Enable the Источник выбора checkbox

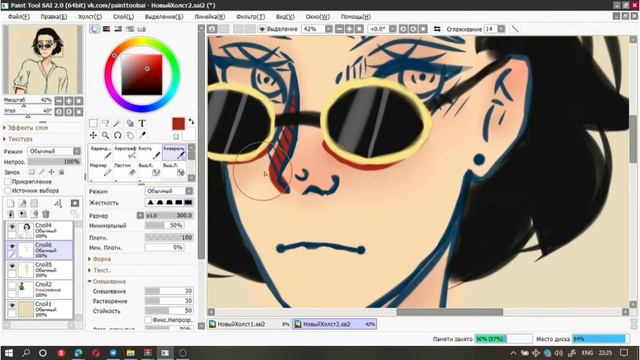pos(7,191)
